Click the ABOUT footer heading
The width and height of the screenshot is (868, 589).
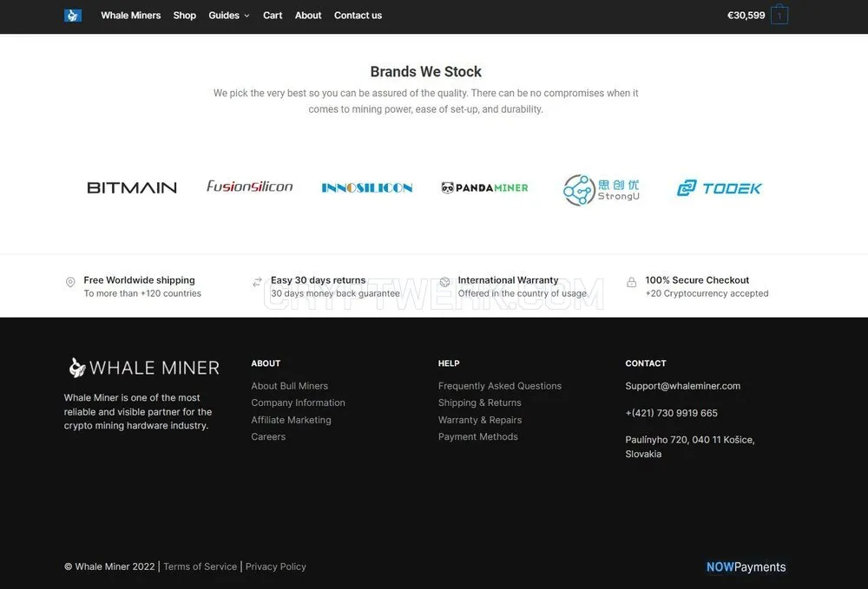(x=266, y=363)
